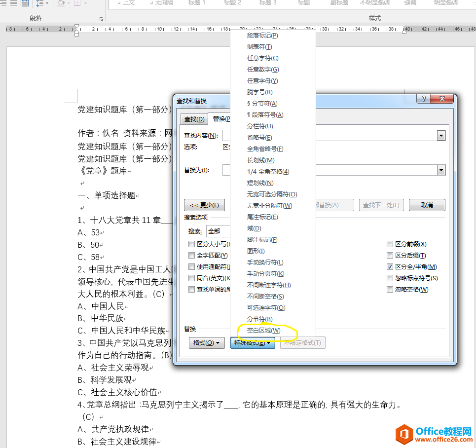Enable 查找单词的所有形式 option

[191, 290]
